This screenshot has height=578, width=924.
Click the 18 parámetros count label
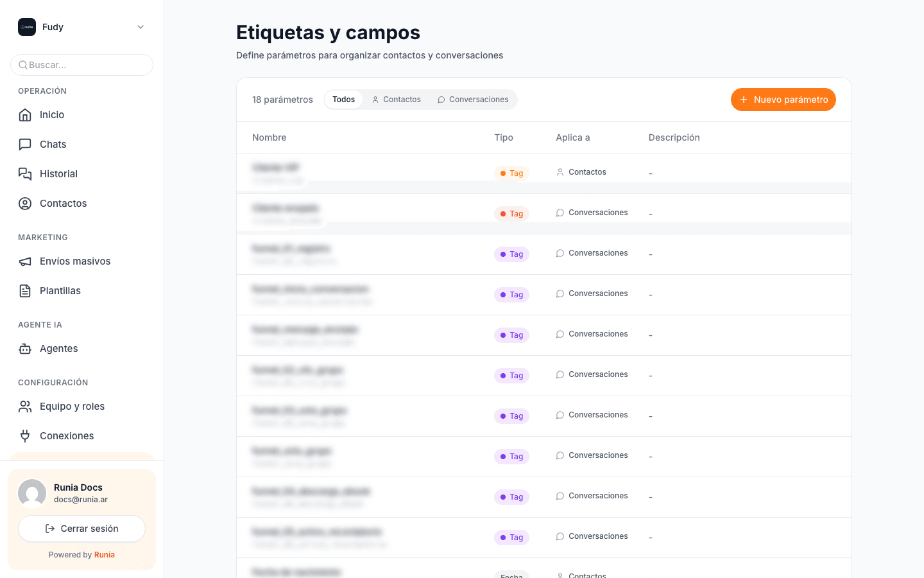[x=282, y=100]
